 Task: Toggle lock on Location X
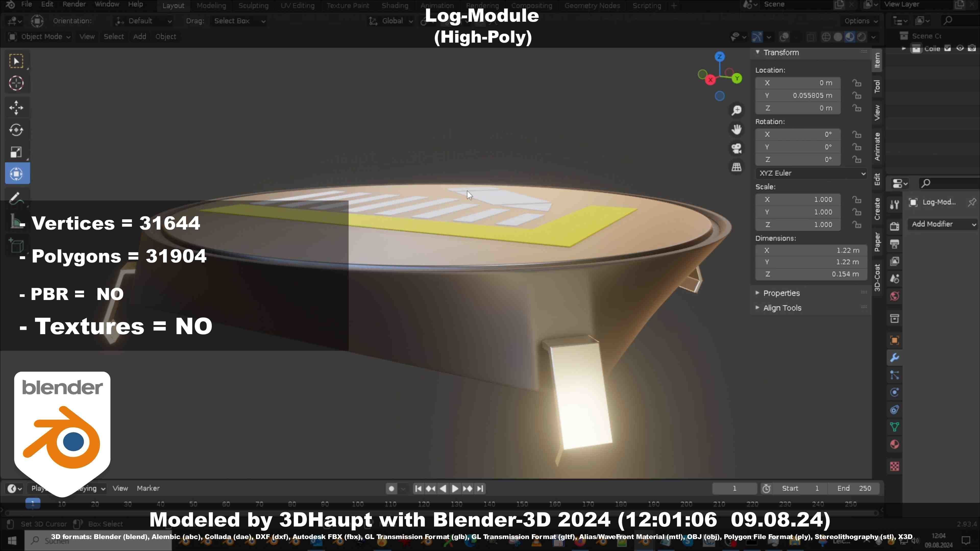856,83
